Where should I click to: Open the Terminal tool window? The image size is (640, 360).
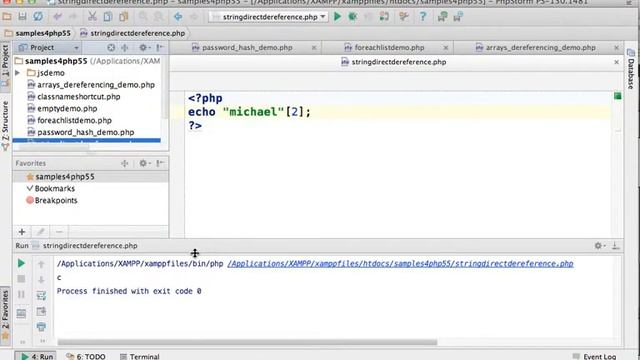(x=140, y=356)
